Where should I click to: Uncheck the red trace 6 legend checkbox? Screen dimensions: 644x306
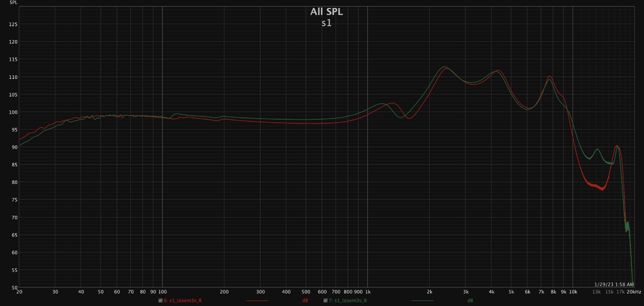(x=160, y=300)
